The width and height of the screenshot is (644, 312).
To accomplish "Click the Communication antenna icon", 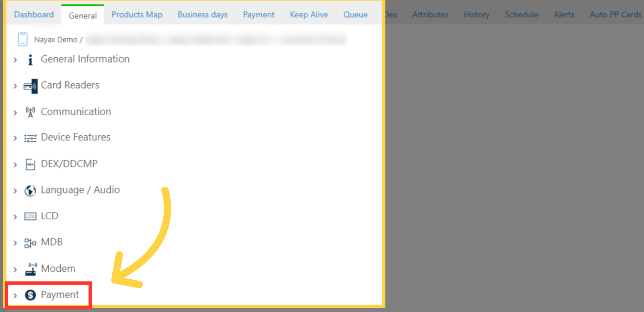I will pyautogui.click(x=30, y=112).
